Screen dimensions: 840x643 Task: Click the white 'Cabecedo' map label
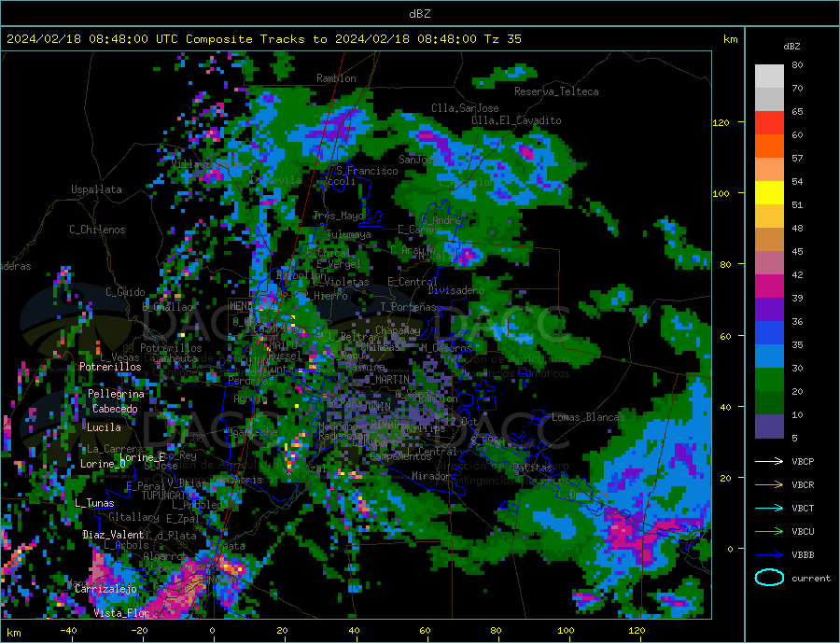[x=115, y=409]
